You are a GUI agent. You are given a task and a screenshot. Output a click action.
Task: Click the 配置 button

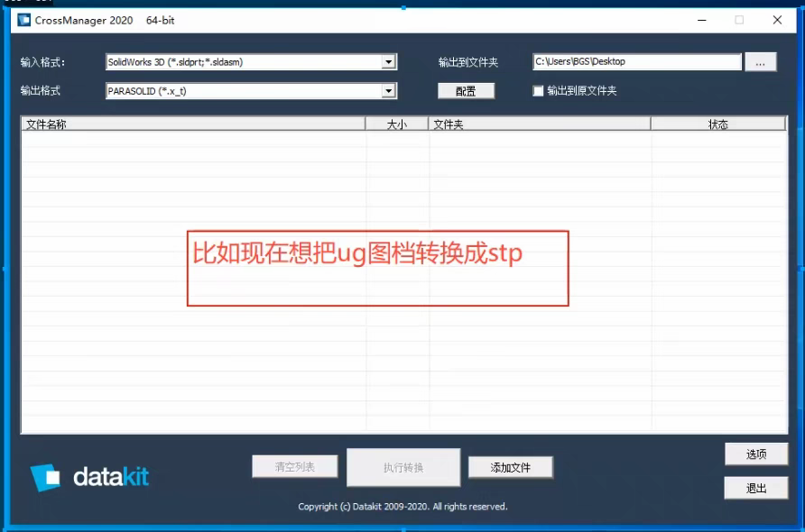point(467,91)
